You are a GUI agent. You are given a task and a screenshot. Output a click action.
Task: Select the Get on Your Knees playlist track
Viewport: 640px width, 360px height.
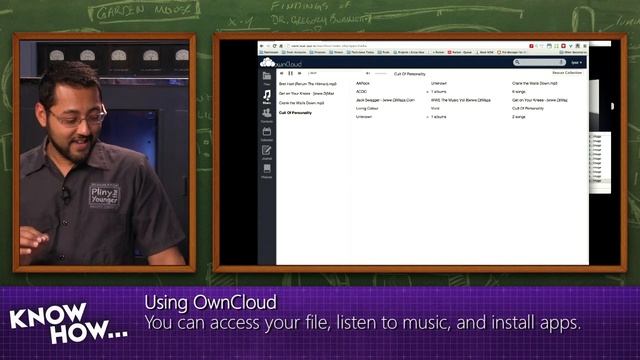pyautogui.click(x=307, y=93)
